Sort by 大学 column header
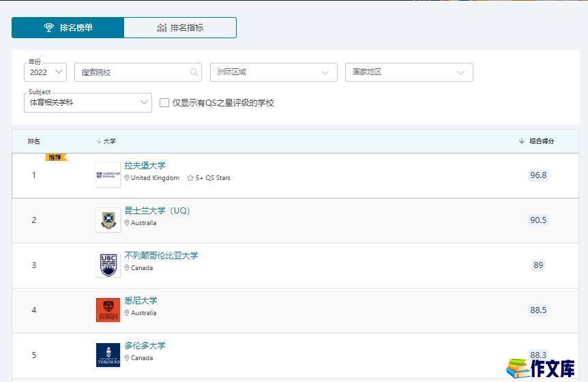Image resolution: width=588 pixels, height=382 pixels. [109, 141]
